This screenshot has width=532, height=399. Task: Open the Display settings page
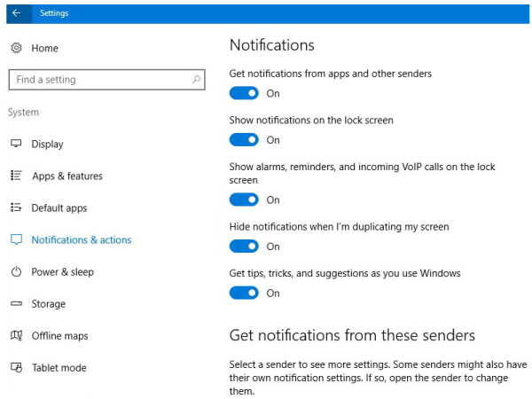[47, 145]
